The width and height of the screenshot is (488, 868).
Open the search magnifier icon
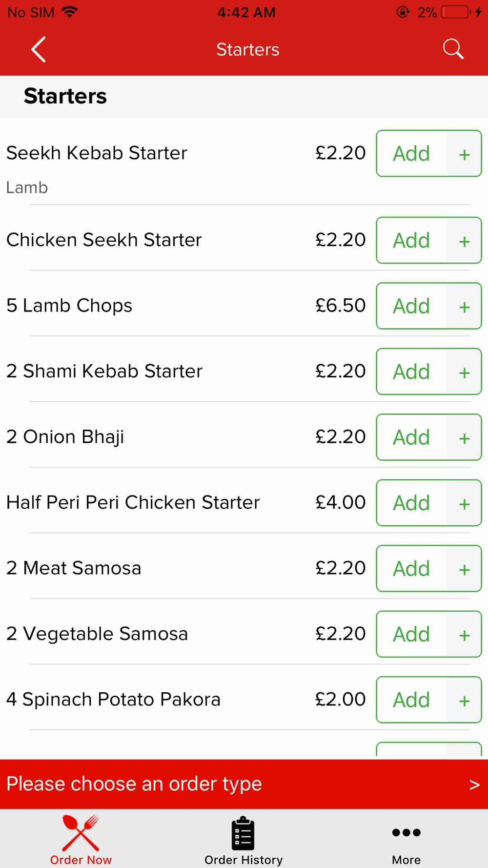point(453,49)
